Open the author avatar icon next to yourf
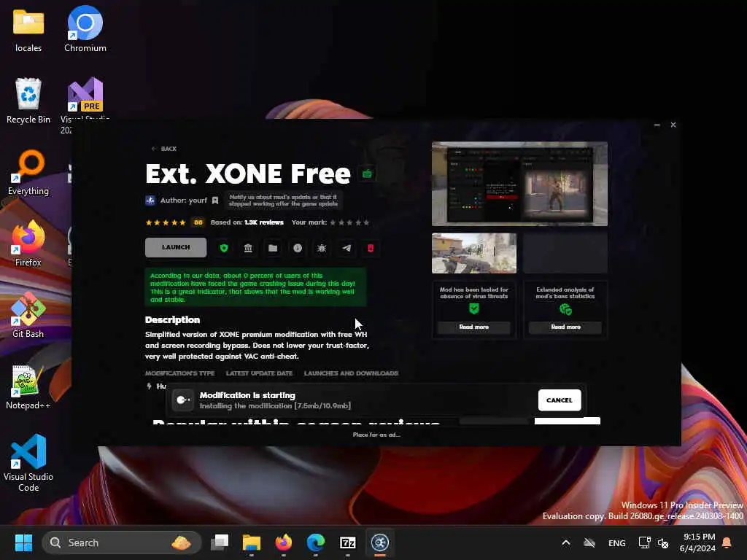747x560 pixels. click(150, 201)
